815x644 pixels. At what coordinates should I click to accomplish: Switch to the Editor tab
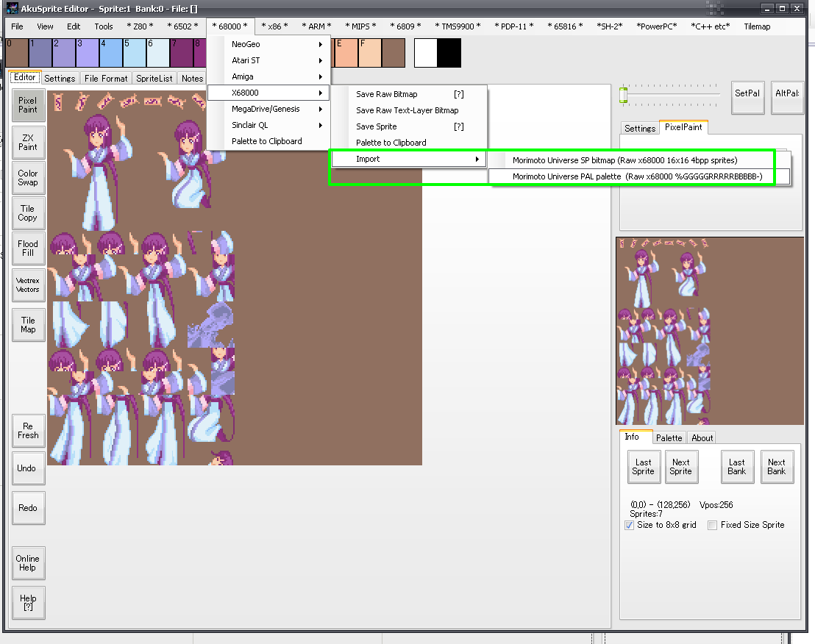[x=24, y=77]
